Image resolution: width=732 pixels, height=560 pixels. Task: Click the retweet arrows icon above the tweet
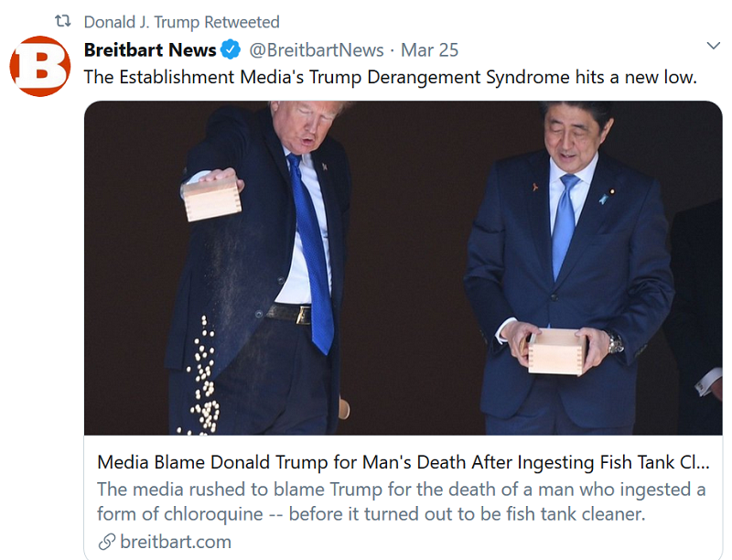pos(62,21)
